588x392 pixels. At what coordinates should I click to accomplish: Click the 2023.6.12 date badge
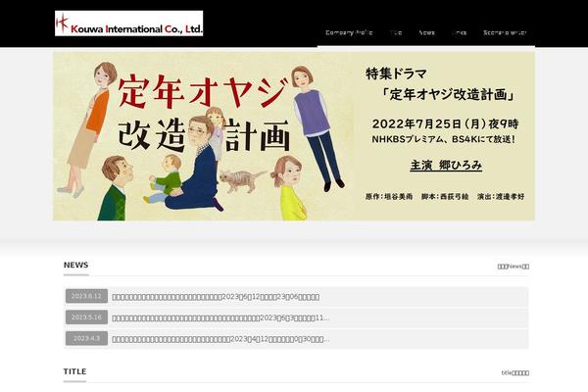tap(86, 296)
